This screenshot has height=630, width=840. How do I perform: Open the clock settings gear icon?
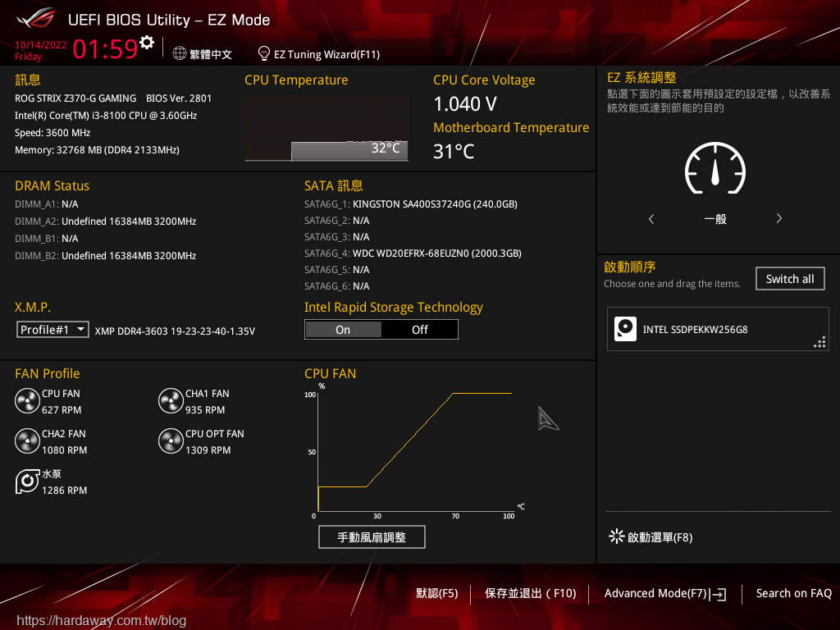tap(147, 43)
